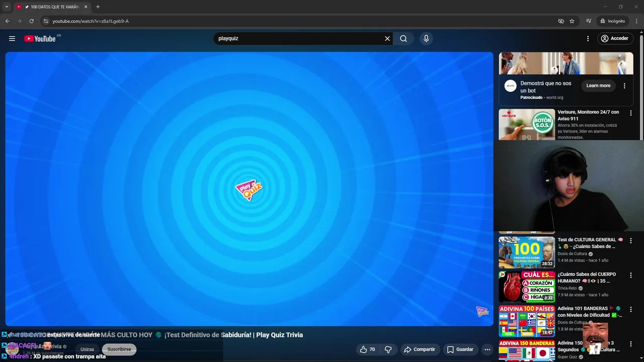Open options menu for world.org ad
This screenshot has width=644, height=362.
coord(624,86)
